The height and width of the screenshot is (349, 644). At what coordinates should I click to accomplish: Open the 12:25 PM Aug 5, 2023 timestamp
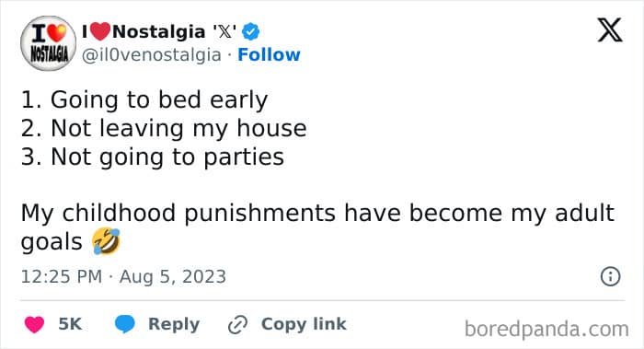(x=123, y=276)
